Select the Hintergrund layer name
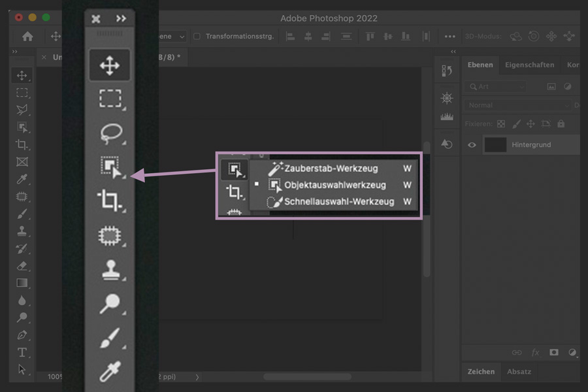The width and height of the screenshot is (588, 392). pos(531,145)
